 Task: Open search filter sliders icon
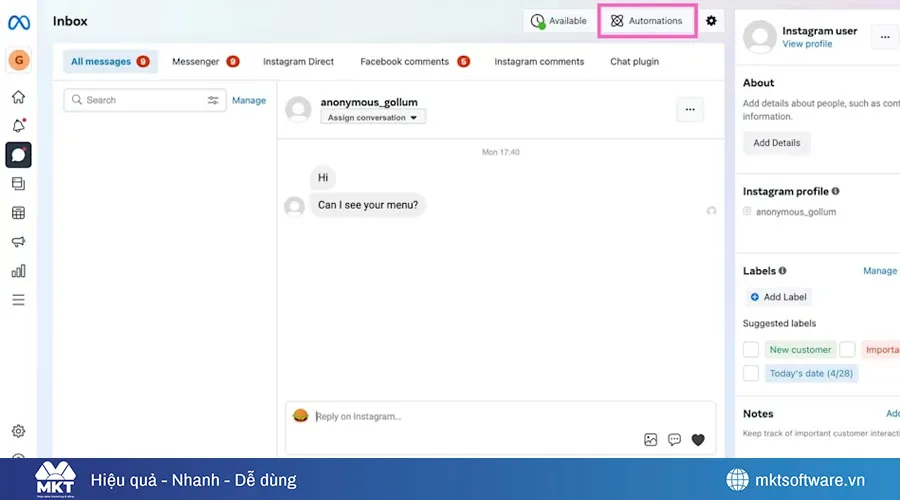213,100
